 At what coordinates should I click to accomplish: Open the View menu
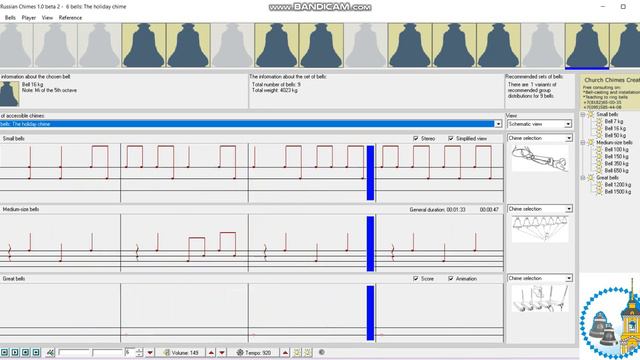[47, 18]
